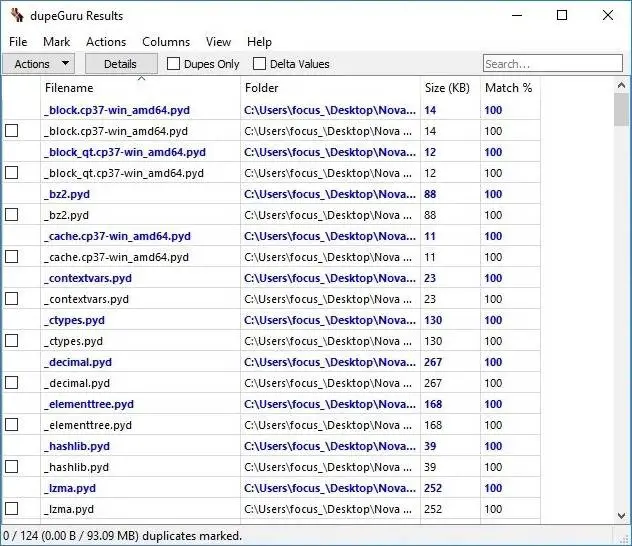Mark the non-bold _ctypes.pyd duplicate checkbox

tap(12, 340)
